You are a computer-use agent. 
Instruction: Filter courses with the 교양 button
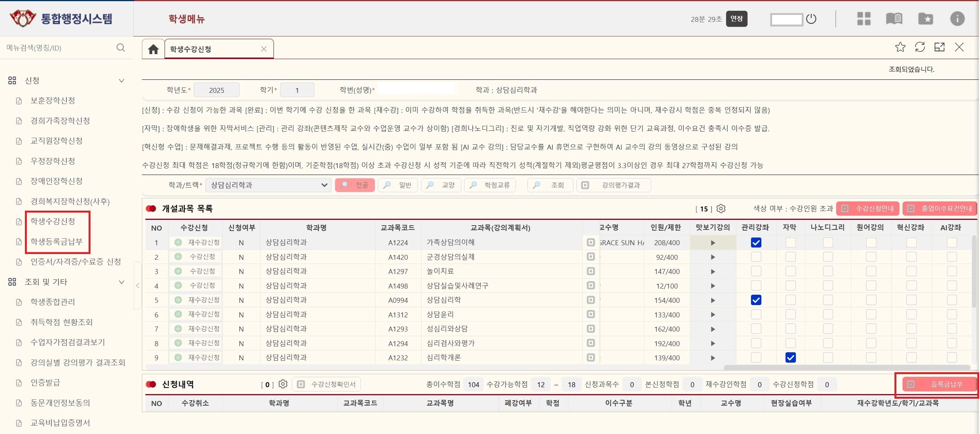click(441, 185)
